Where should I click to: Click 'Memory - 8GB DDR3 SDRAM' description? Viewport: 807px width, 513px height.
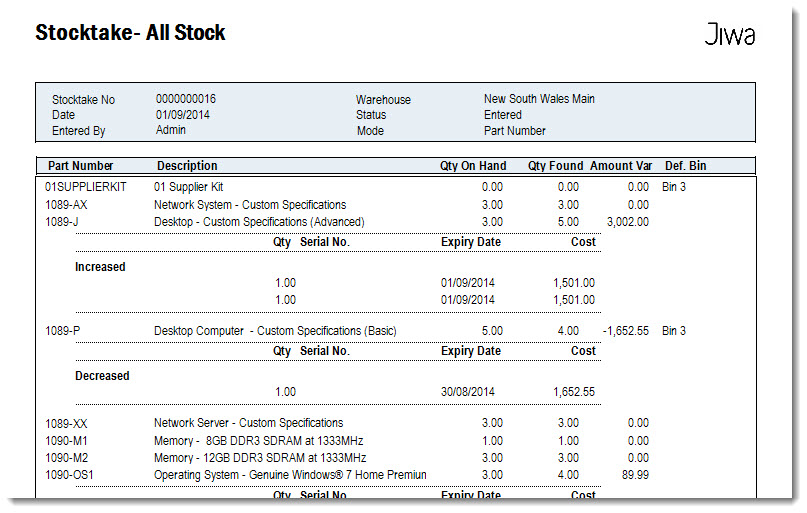point(258,441)
